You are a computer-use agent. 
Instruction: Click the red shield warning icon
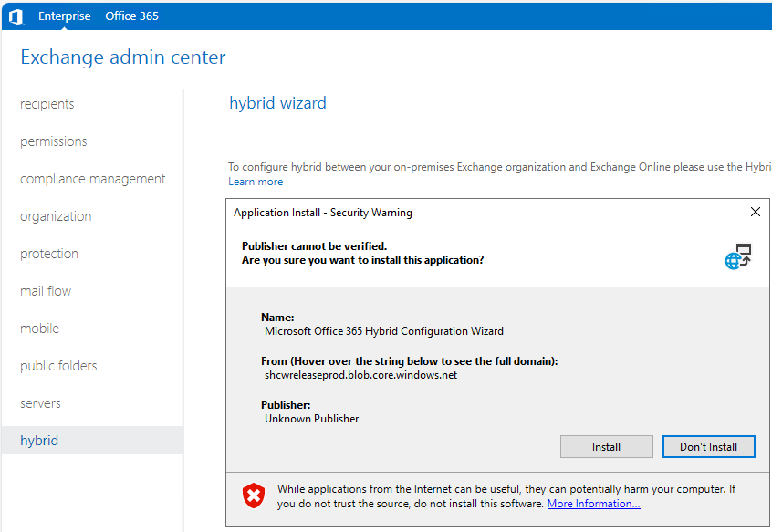tap(254, 495)
